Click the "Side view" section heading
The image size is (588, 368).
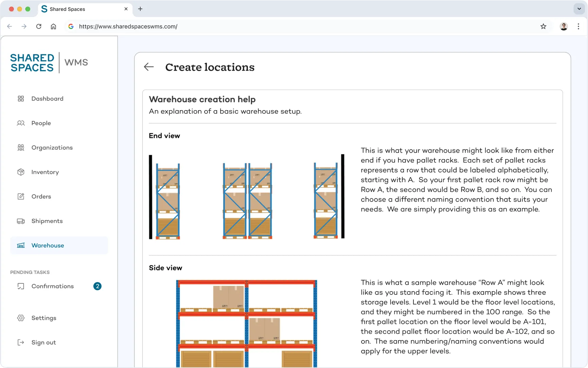[x=165, y=268]
